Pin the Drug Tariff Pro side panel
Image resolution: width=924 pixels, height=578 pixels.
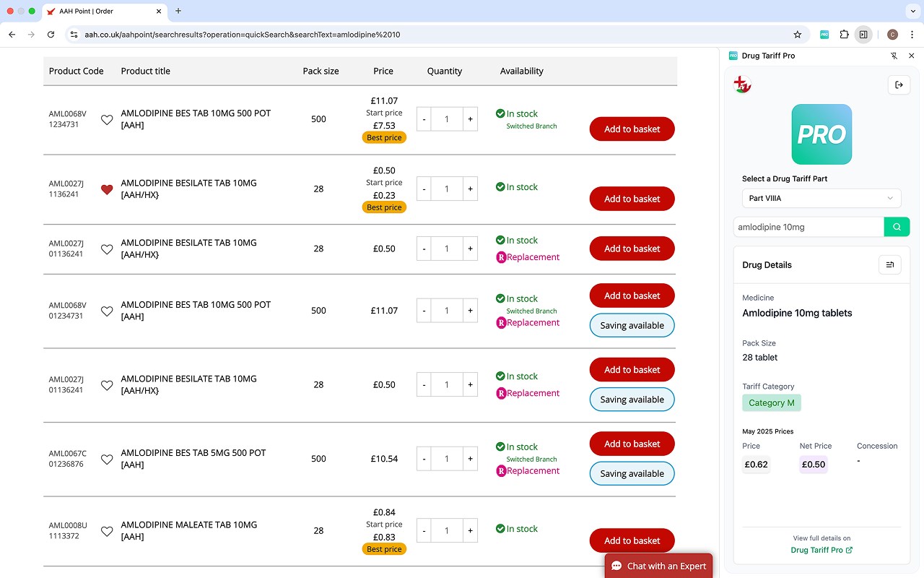tap(894, 56)
